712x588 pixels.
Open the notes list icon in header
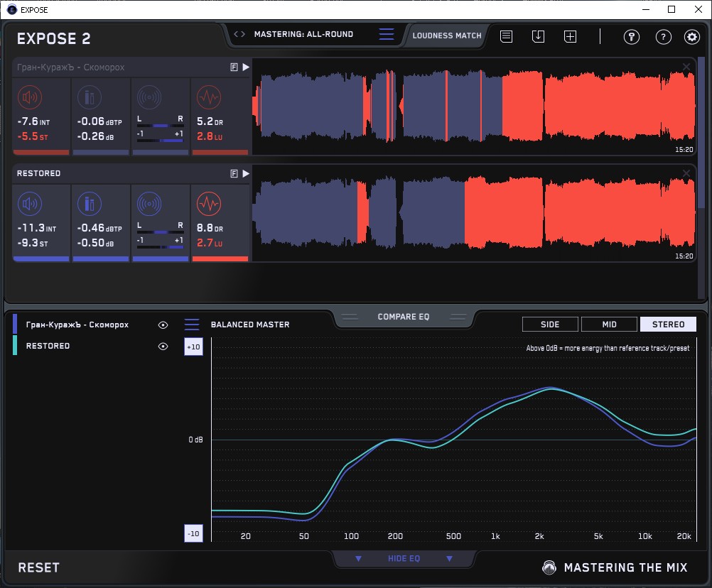[506, 36]
